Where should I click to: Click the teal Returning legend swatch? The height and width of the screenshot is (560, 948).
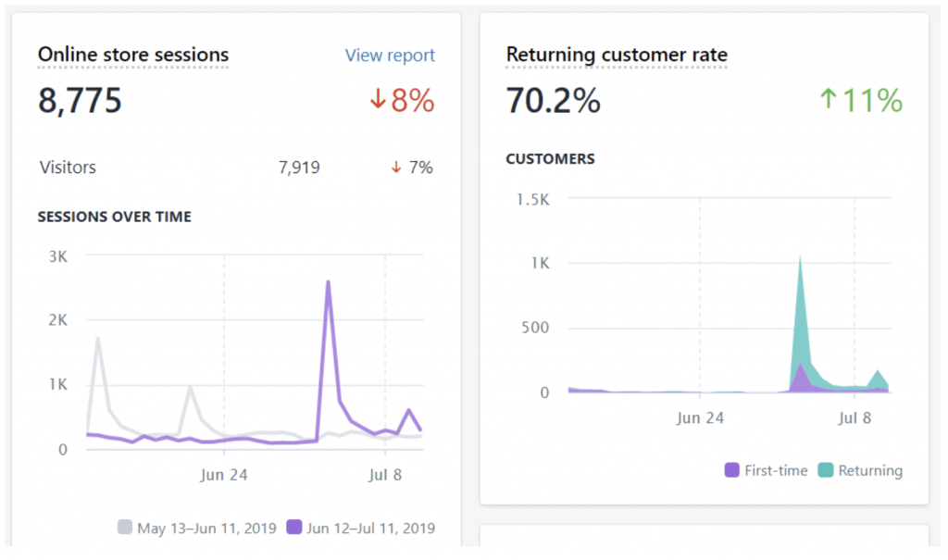[826, 470]
